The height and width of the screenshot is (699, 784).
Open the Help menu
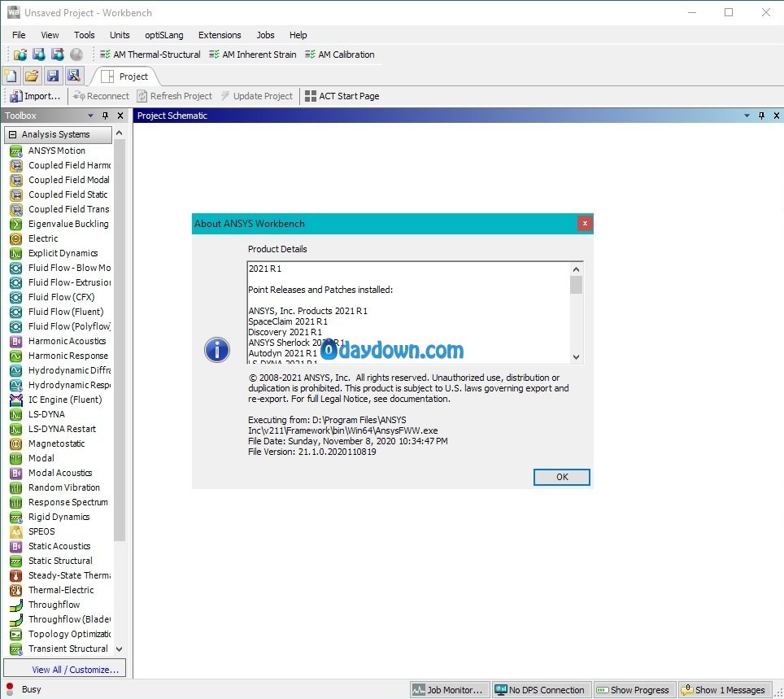(298, 35)
